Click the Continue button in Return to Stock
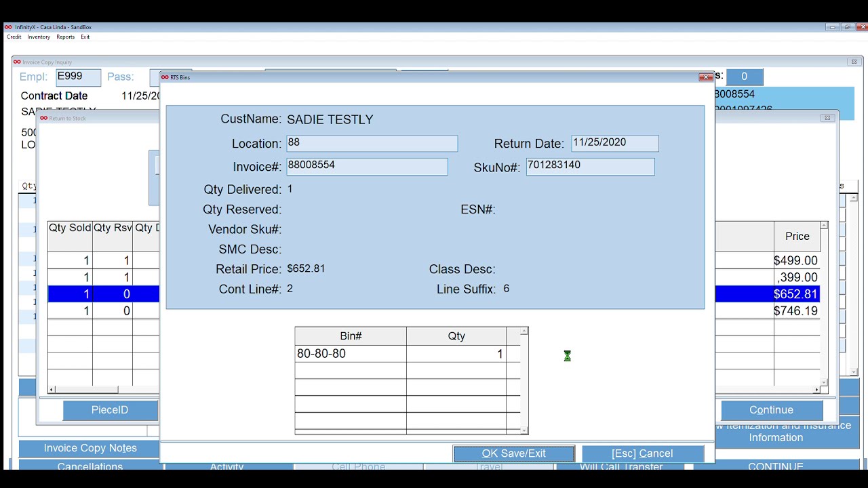This screenshot has width=868, height=488. pos(771,410)
